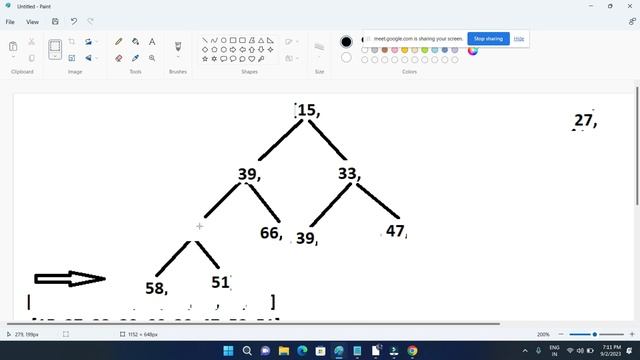Screen dimensions: 640x360
Task: Click the Rectangular selection tool
Action: (x=55, y=47)
